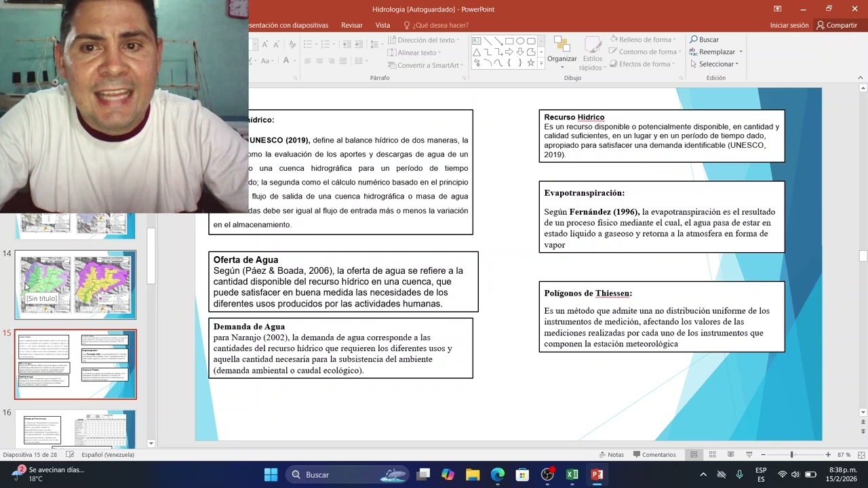Go to the next slide arrow
Image resolution: width=868 pixels, height=488 pixels.
[x=863, y=431]
